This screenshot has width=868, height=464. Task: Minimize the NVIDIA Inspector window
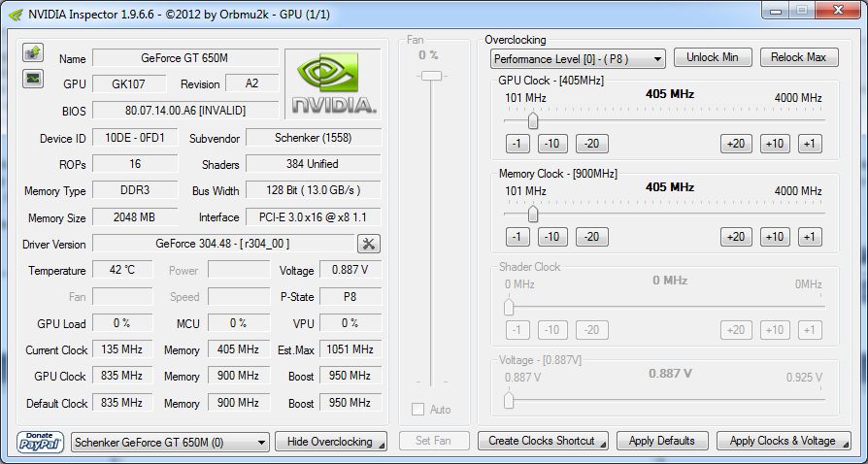(775, 10)
